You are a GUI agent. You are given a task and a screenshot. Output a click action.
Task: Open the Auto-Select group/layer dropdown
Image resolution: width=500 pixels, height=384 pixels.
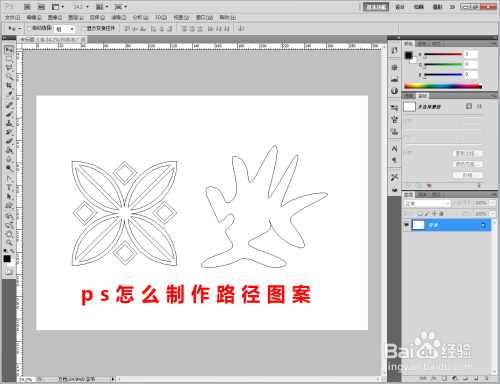click(x=65, y=29)
